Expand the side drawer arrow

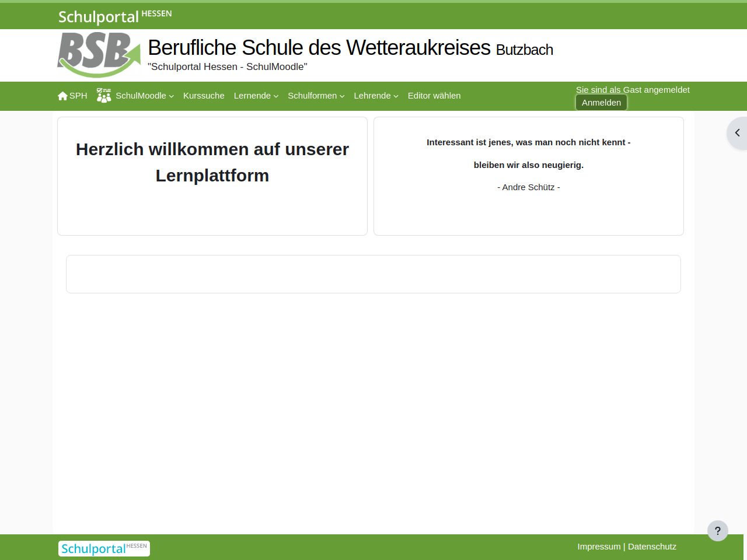[737, 133]
